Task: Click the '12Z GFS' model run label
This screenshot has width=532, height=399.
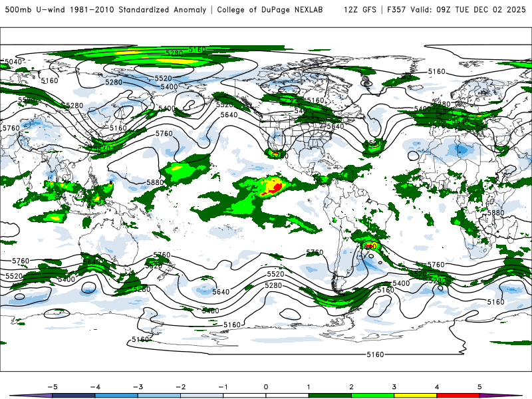Action: click(x=360, y=10)
